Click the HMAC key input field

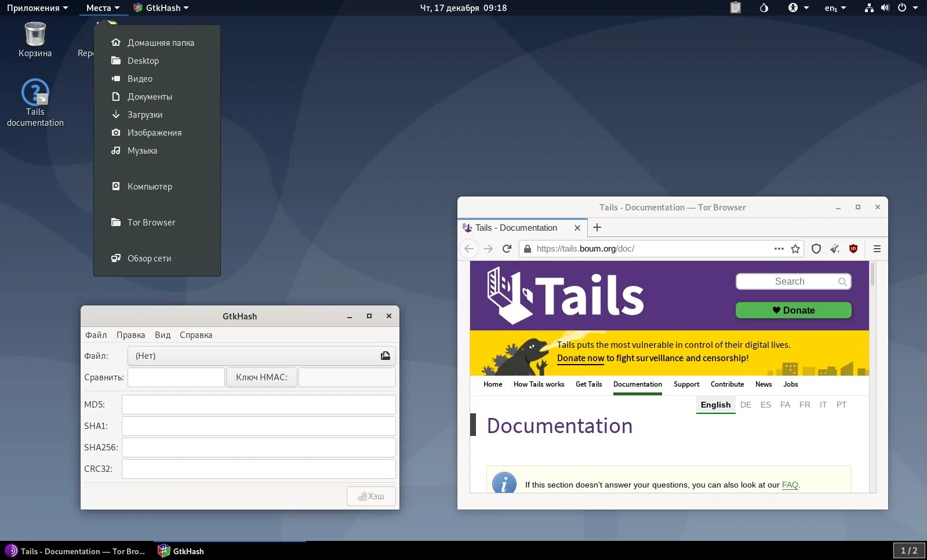pyautogui.click(x=347, y=377)
